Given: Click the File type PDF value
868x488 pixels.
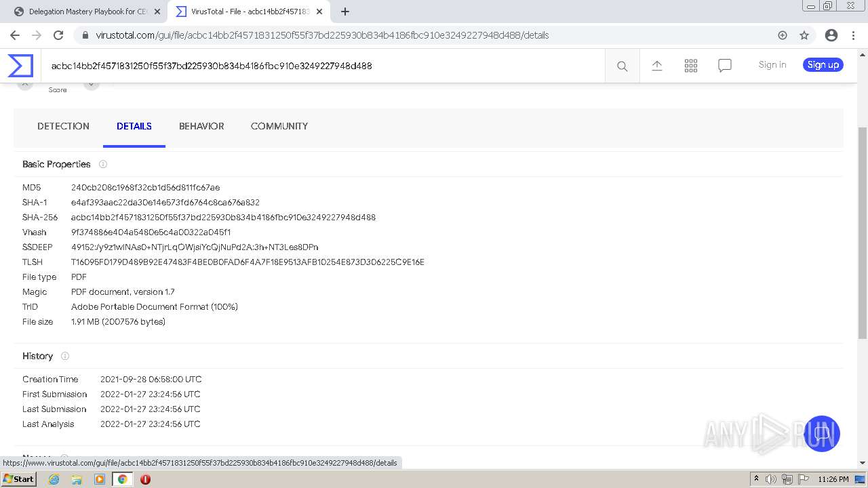Looking at the screenshot, I should (79, 277).
